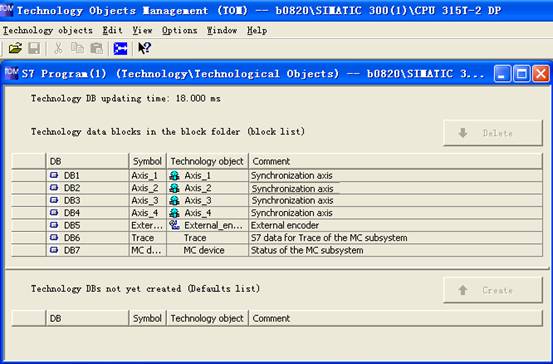The height and width of the screenshot is (364, 553).
Task: Open the View menu
Action: coord(142,31)
